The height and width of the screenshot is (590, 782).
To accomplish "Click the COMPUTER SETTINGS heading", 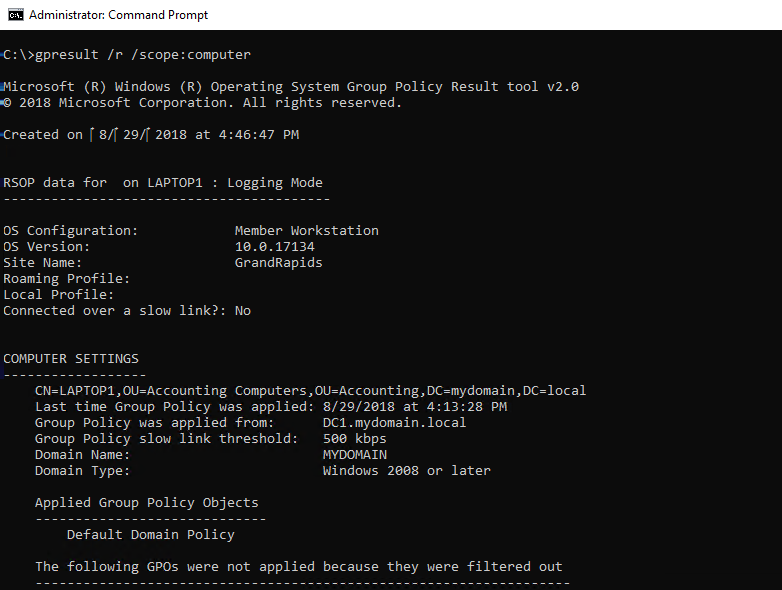I will pos(71,359).
